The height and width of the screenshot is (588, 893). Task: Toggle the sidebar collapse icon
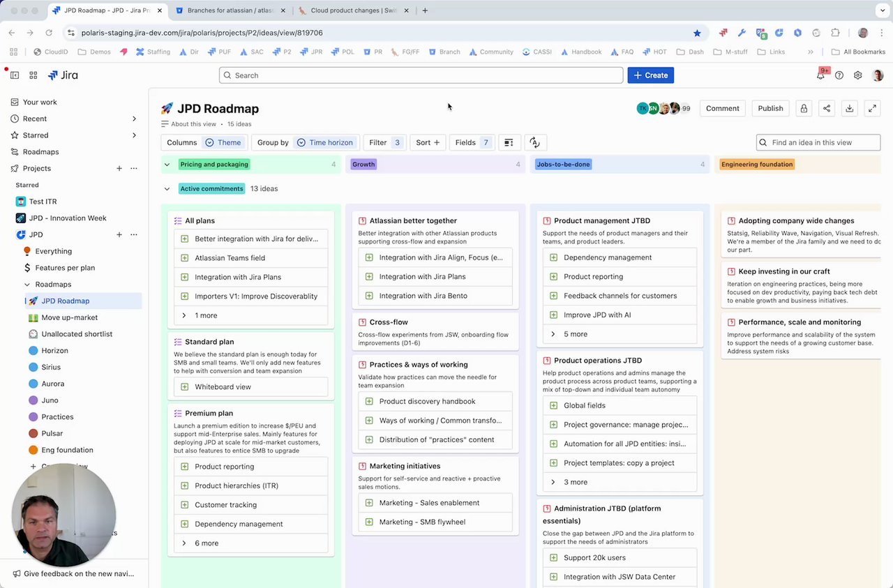tap(15, 75)
